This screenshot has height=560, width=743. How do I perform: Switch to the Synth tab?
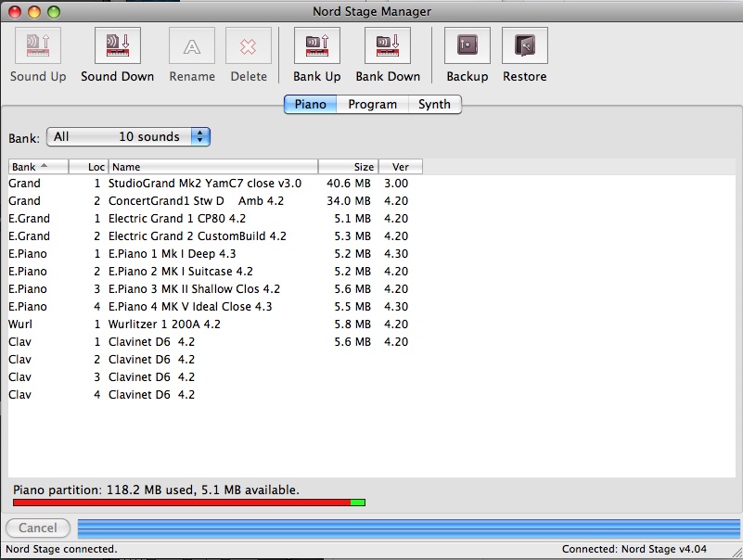pos(434,104)
